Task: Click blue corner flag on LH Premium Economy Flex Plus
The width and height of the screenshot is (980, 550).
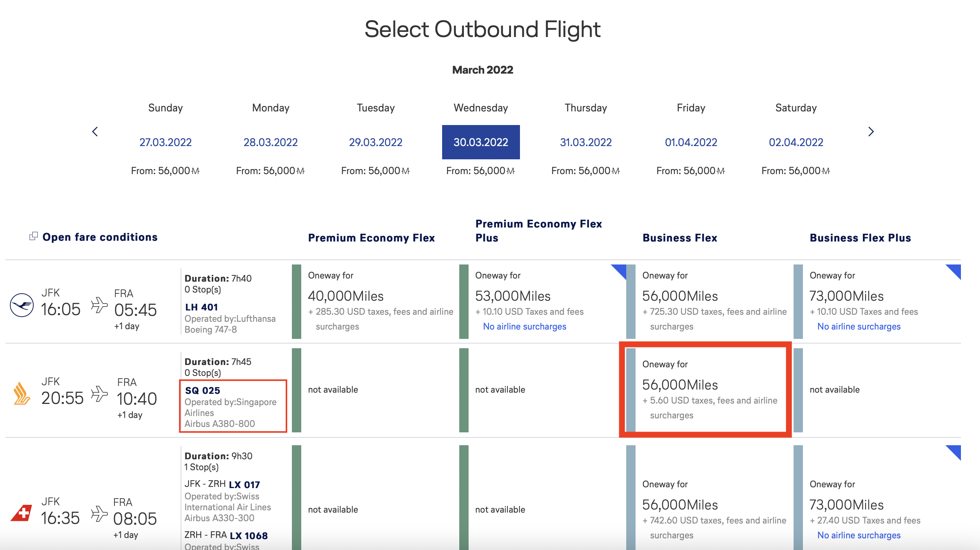Action: tap(621, 270)
